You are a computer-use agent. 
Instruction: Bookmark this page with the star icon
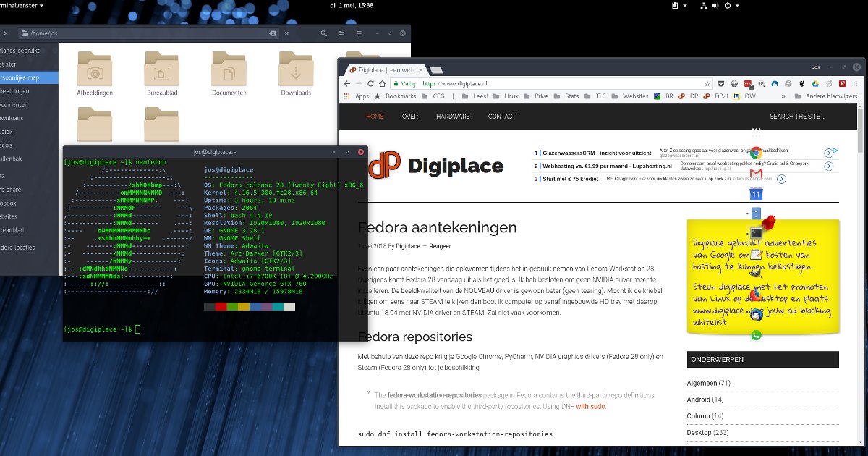[707, 83]
